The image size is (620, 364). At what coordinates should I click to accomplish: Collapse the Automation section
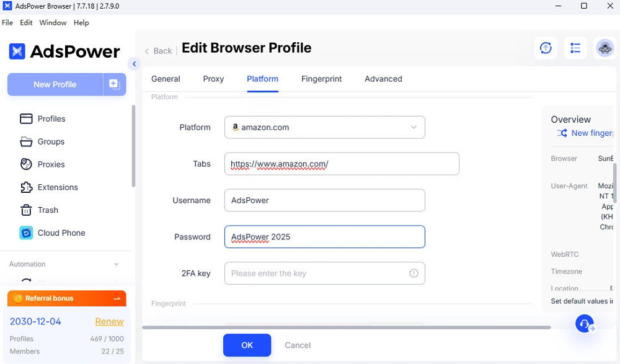tap(116, 265)
